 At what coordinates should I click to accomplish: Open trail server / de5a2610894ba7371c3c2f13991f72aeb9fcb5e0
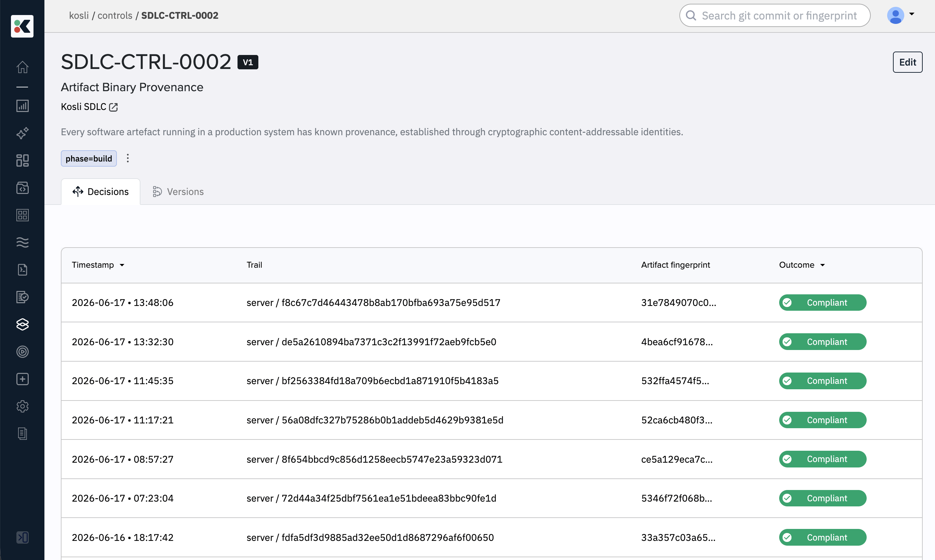click(x=371, y=342)
